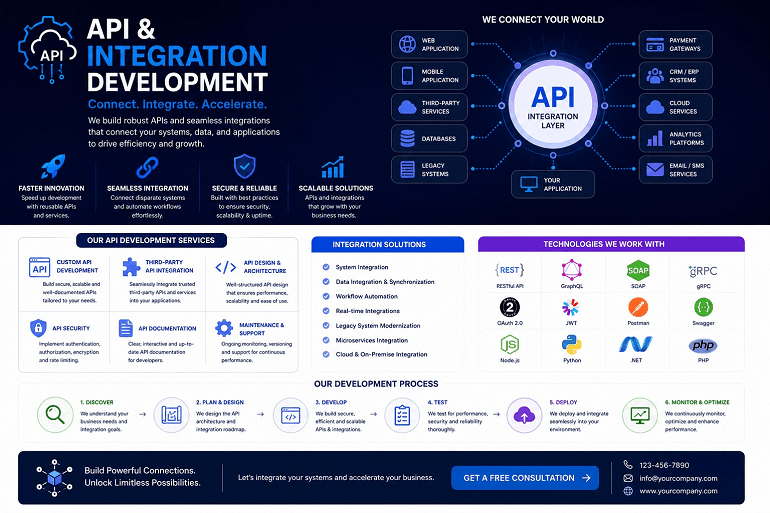
Task: Select the We Connect Your World heading
Action: [x=543, y=20]
